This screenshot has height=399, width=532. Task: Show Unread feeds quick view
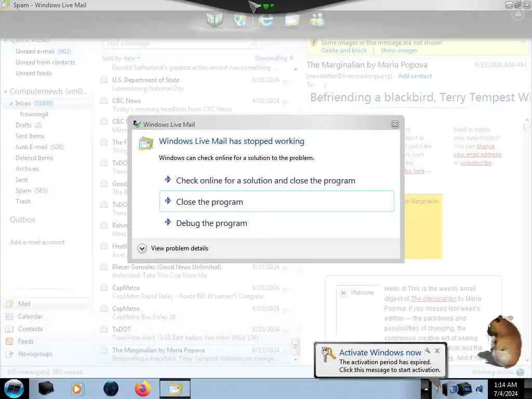(x=34, y=73)
